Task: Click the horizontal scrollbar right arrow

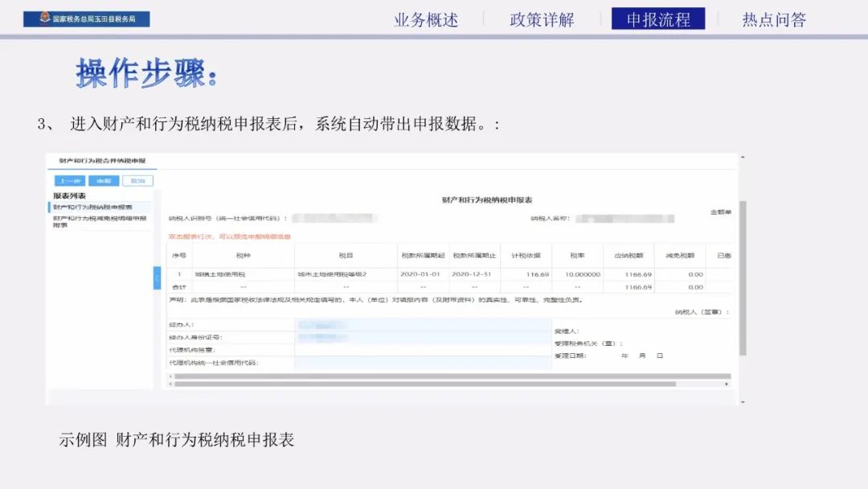Action: (x=727, y=384)
